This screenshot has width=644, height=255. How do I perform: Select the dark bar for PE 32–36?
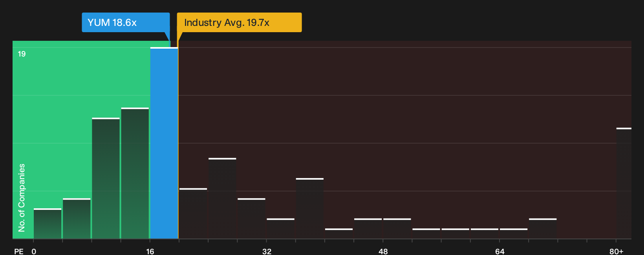281,229
